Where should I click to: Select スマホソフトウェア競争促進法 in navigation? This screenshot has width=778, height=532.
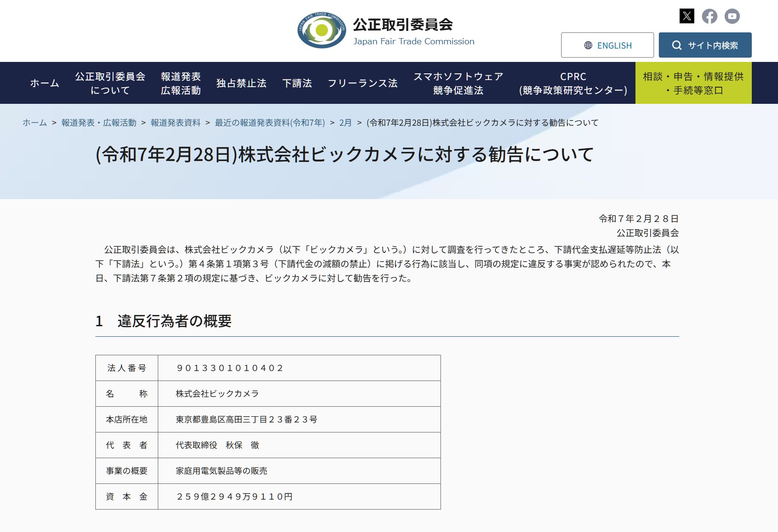coord(458,82)
